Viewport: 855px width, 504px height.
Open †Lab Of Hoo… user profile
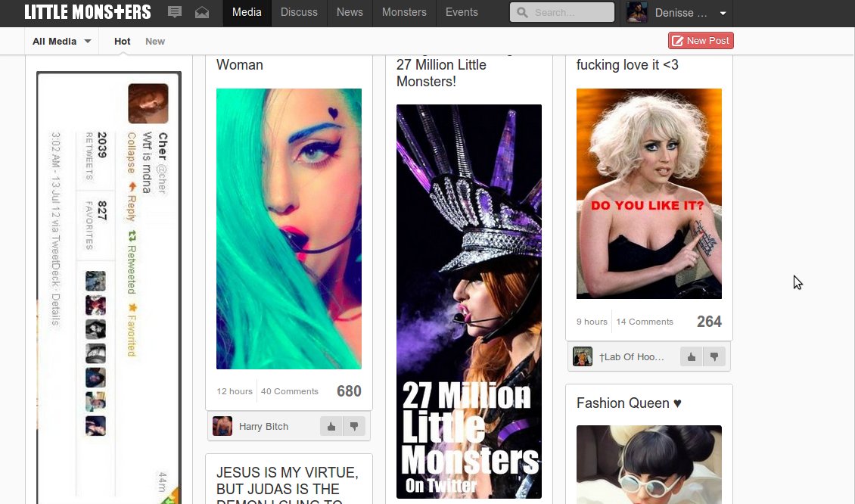[x=632, y=356]
